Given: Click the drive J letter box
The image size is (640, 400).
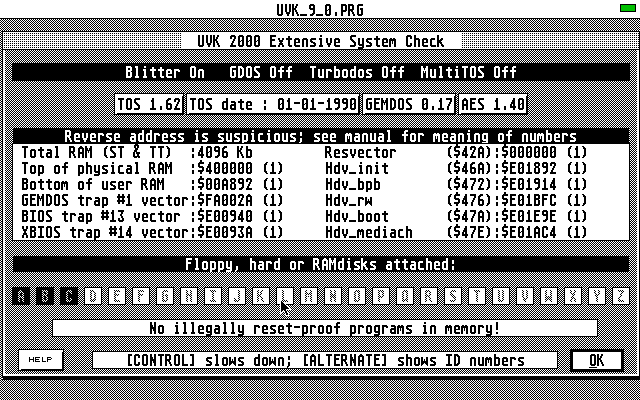Looking at the screenshot, I should [x=237, y=296].
